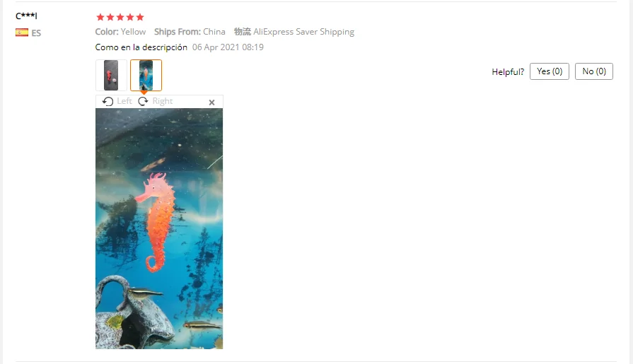Open the first review thumbnail with red seahorse

click(x=112, y=76)
